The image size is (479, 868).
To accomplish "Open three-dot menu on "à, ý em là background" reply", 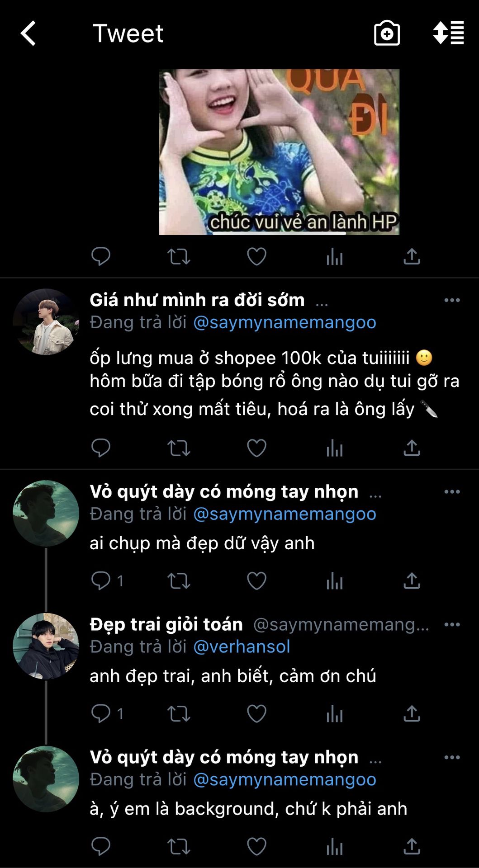I will [452, 758].
